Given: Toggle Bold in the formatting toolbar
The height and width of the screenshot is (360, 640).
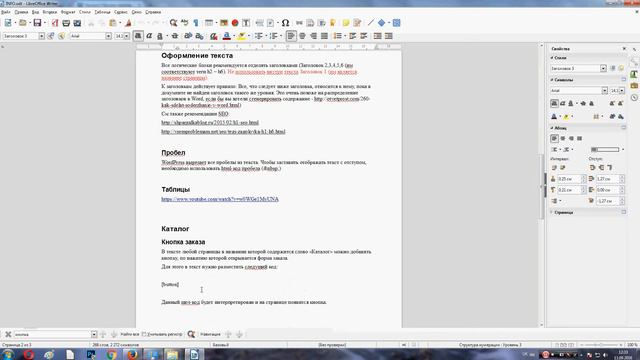Looking at the screenshot, I should coord(138,36).
